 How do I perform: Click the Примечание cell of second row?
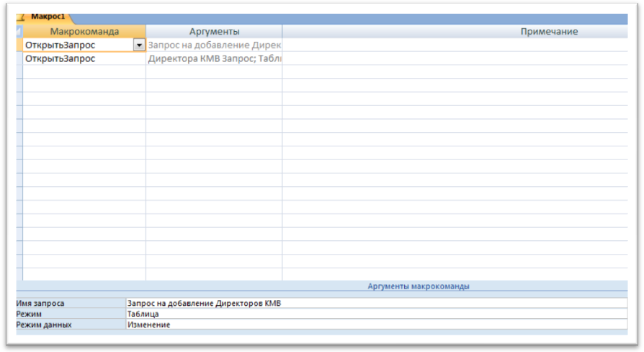point(455,58)
